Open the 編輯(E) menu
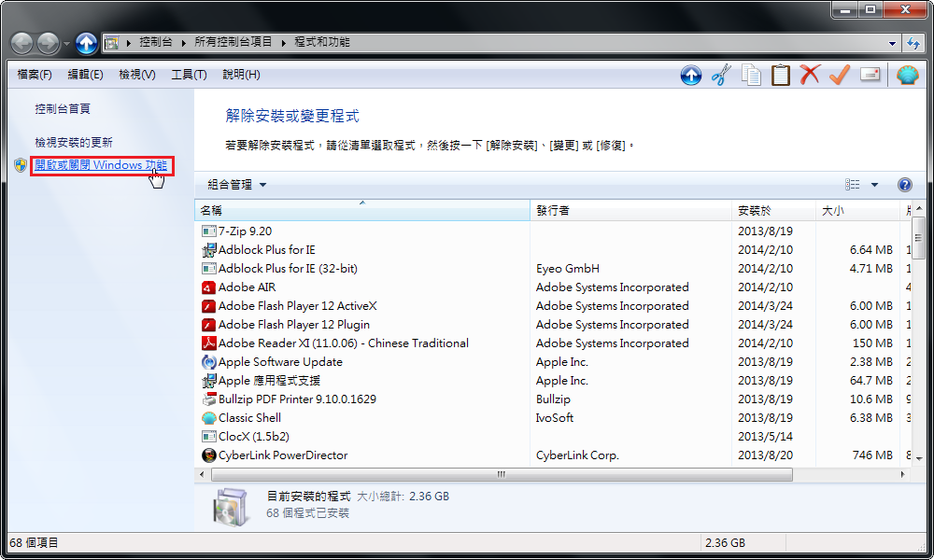The height and width of the screenshot is (560, 934). [85, 75]
